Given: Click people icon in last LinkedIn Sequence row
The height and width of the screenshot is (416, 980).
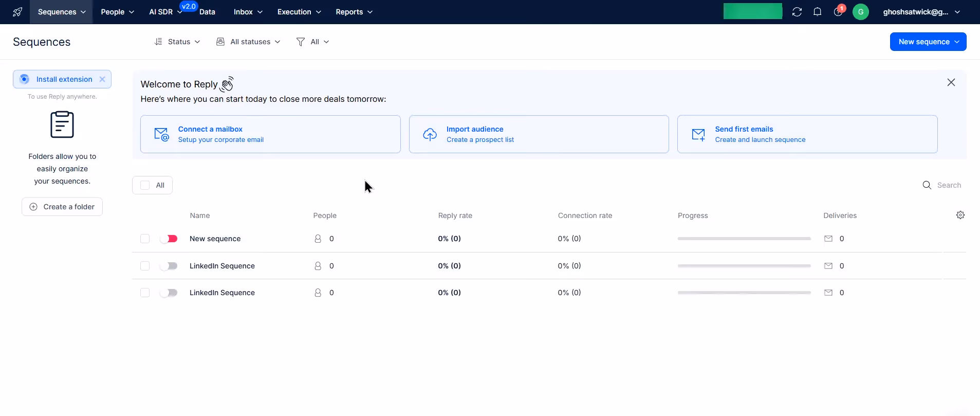Looking at the screenshot, I should [x=318, y=293].
